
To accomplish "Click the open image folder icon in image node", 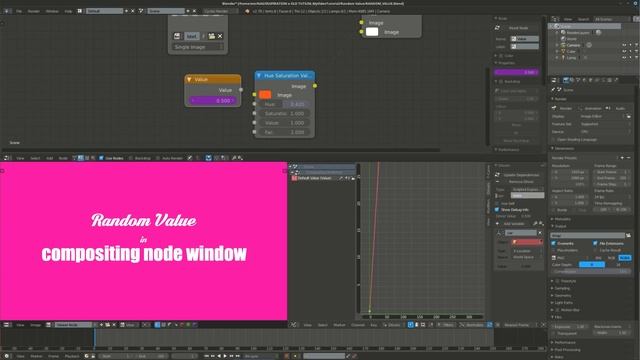I will (x=211, y=36).
